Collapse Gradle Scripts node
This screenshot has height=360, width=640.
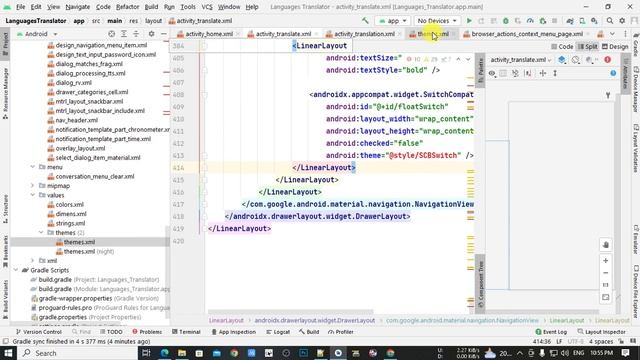pyautogui.click(x=16, y=270)
